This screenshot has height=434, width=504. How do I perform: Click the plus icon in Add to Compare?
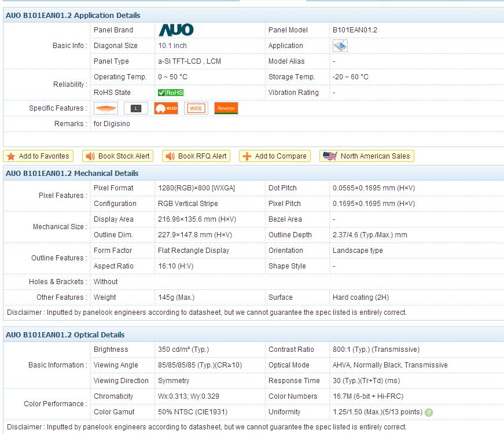pos(247,156)
